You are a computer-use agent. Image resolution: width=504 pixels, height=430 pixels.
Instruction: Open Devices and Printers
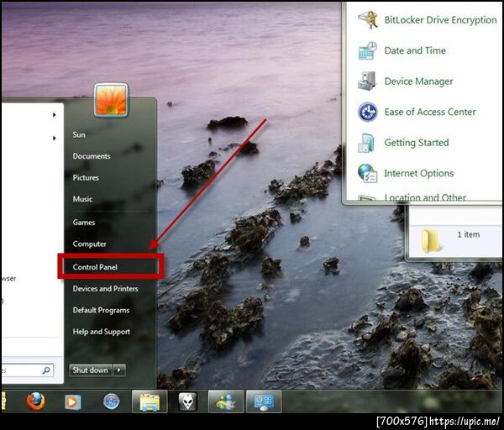pos(106,289)
